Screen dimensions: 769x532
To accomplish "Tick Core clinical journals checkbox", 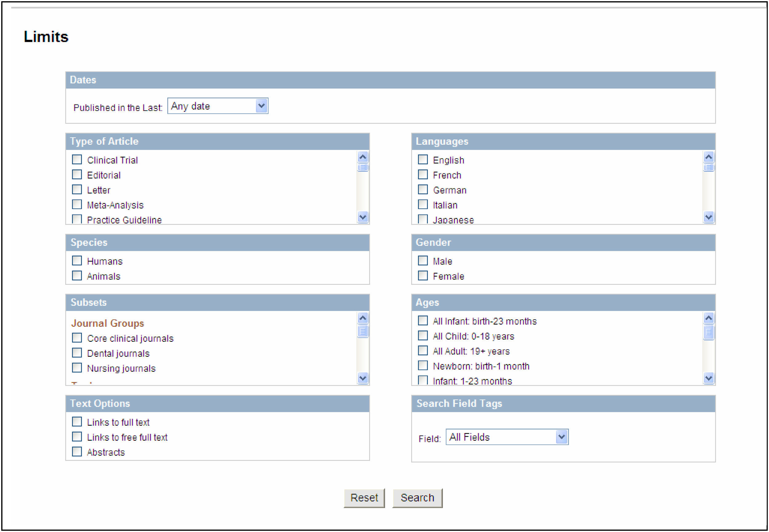I will pyautogui.click(x=77, y=338).
